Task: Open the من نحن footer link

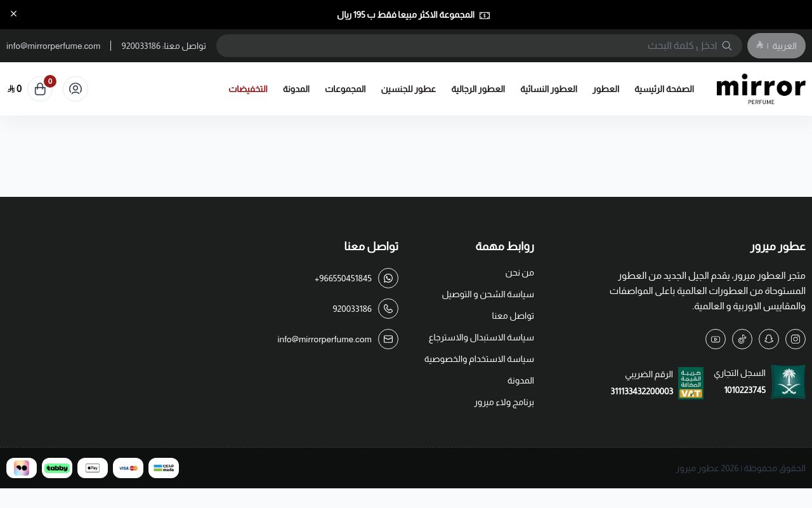Action: pyautogui.click(x=520, y=272)
